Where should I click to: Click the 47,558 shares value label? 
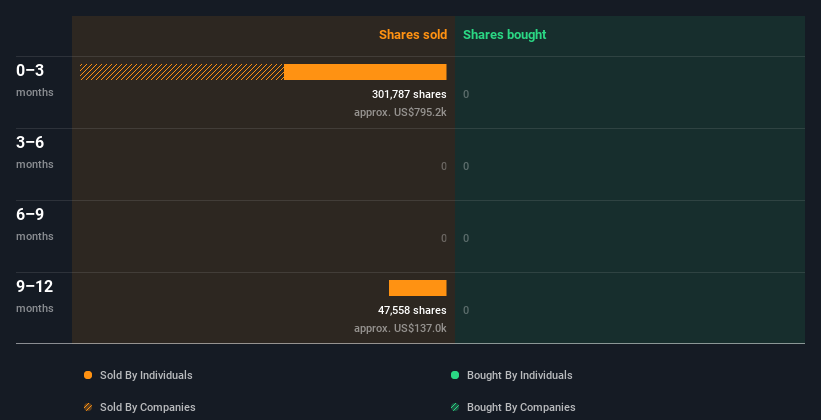412,310
